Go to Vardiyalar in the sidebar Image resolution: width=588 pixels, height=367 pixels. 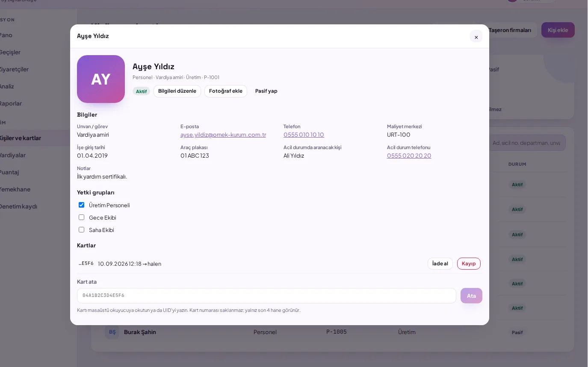[13, 155]
